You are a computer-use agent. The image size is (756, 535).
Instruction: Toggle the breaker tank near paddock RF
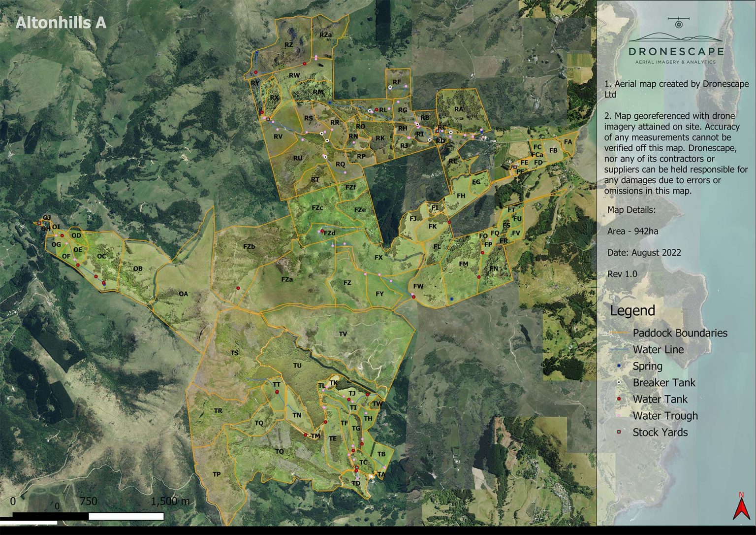(x=389, y=86)
